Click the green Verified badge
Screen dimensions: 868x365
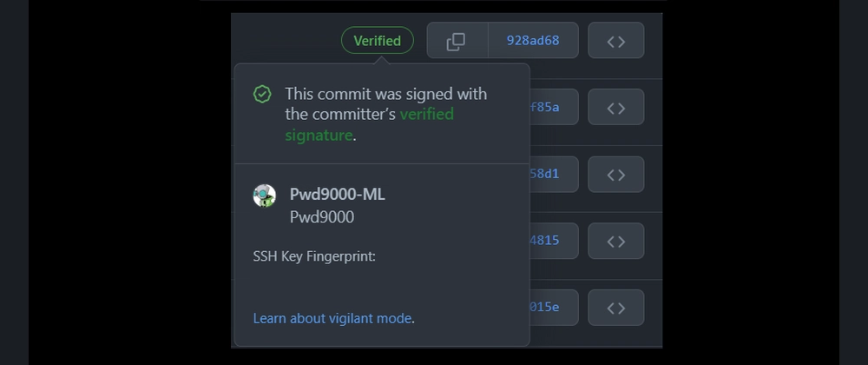click(378, 40)
